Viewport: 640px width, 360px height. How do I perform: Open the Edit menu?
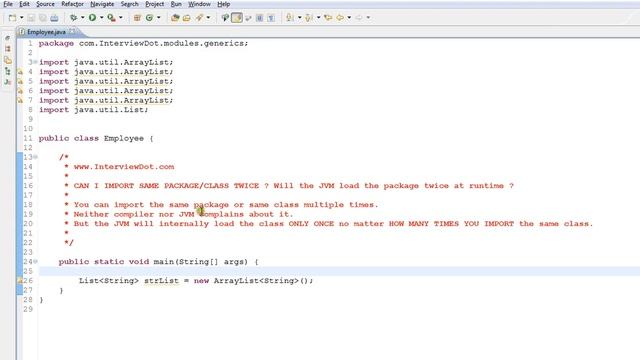[x=24, y=4]
